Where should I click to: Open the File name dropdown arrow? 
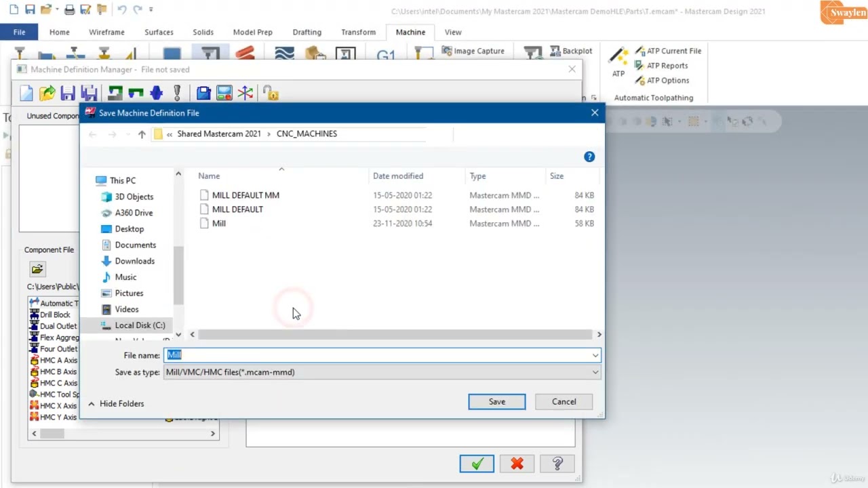(595, 355)
